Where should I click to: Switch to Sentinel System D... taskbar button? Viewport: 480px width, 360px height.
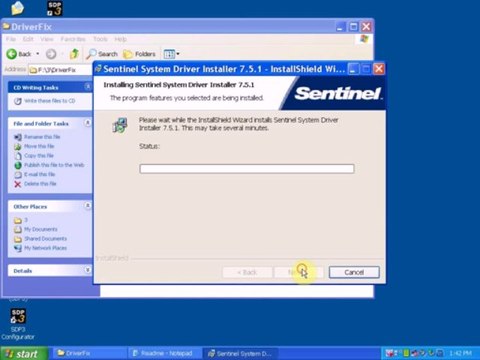point(240,353)
